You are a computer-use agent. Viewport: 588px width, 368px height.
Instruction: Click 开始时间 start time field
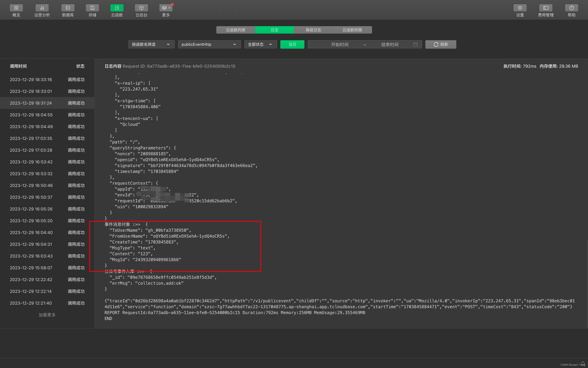[340, 45]
